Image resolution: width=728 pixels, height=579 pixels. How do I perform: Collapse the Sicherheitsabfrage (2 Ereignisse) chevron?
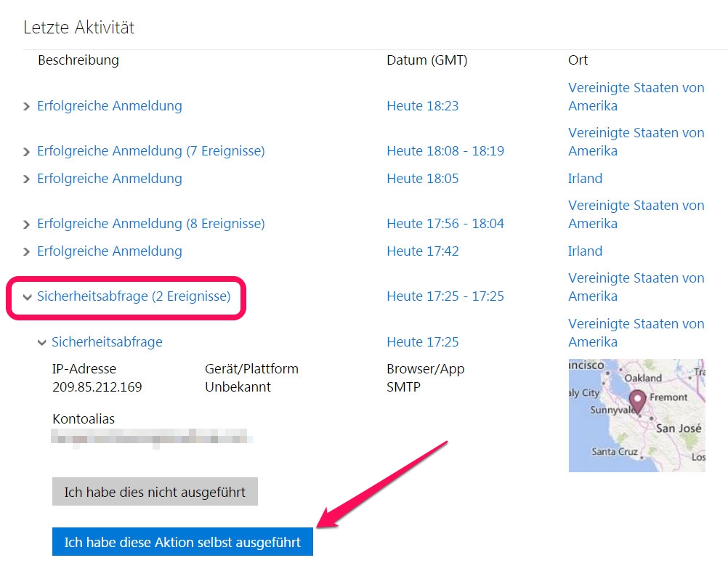point(27,297)
